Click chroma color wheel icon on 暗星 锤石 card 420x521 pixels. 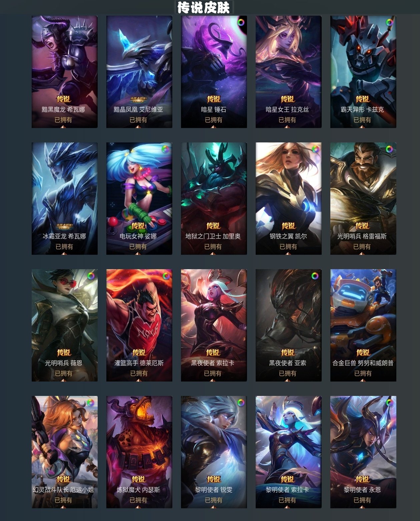pyautogui.click(x=241, y=22)
